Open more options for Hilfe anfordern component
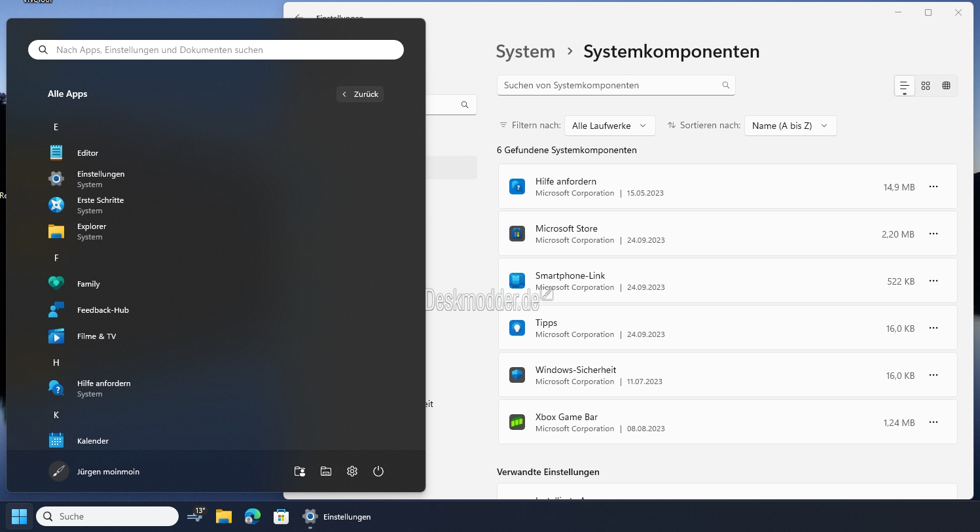Viewport: 980px width, 532px height. click(x=934, y=186)
